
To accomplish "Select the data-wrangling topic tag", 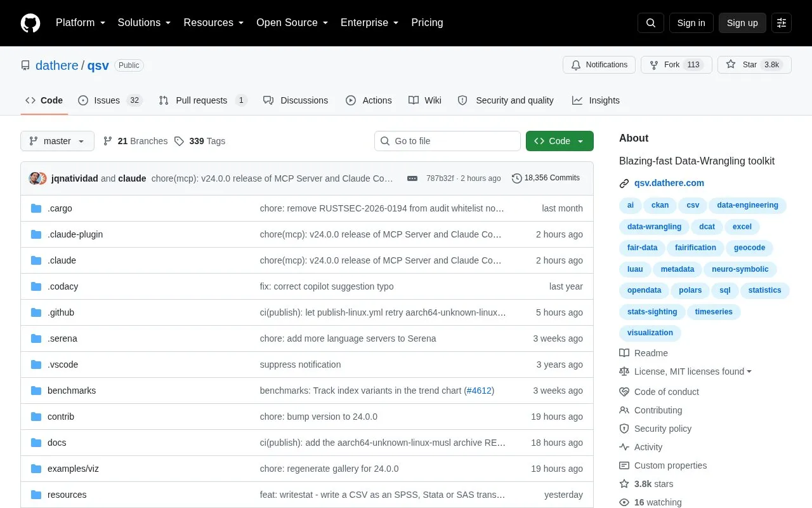I will click(x=654, y=227).
